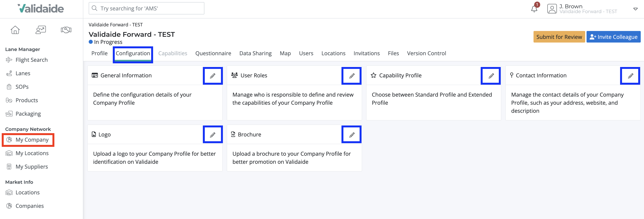Click Invite Colleague button
This screenshot has height=219, width=644.
pyautogui.click(x=614, y=37)
